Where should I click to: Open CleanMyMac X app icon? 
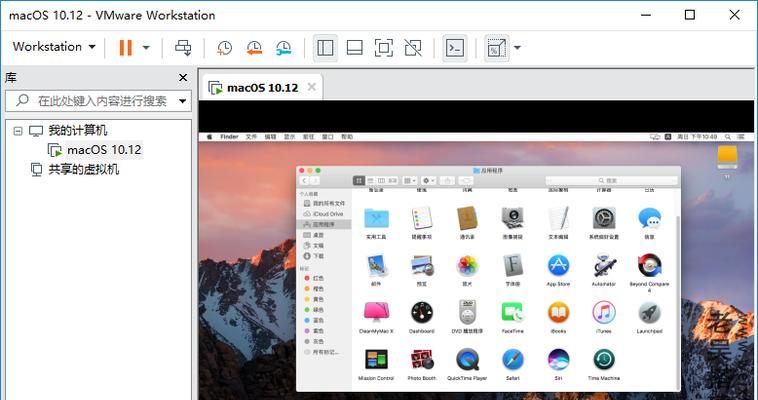pos(376,312)
